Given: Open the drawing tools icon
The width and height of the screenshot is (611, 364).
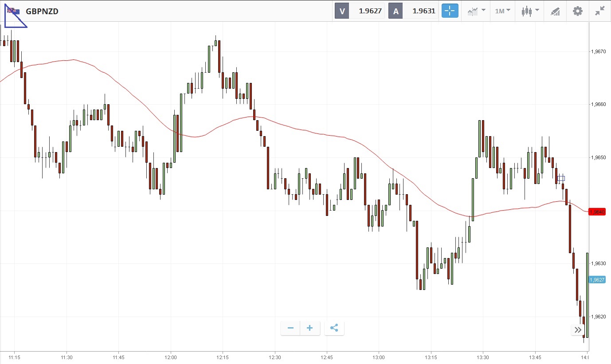Looking at the screenshot, I should pyautogui.click(x=555, y=11).
